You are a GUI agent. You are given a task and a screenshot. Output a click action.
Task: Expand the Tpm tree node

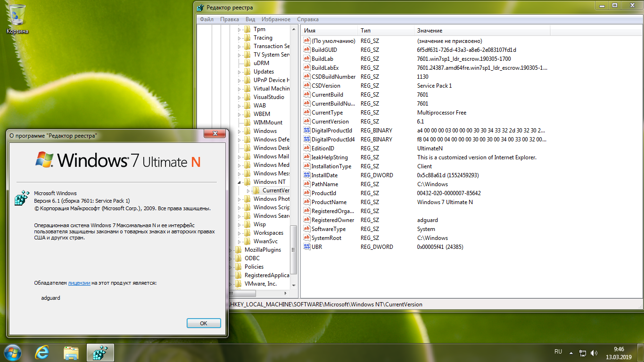click(x=239, y=29)
